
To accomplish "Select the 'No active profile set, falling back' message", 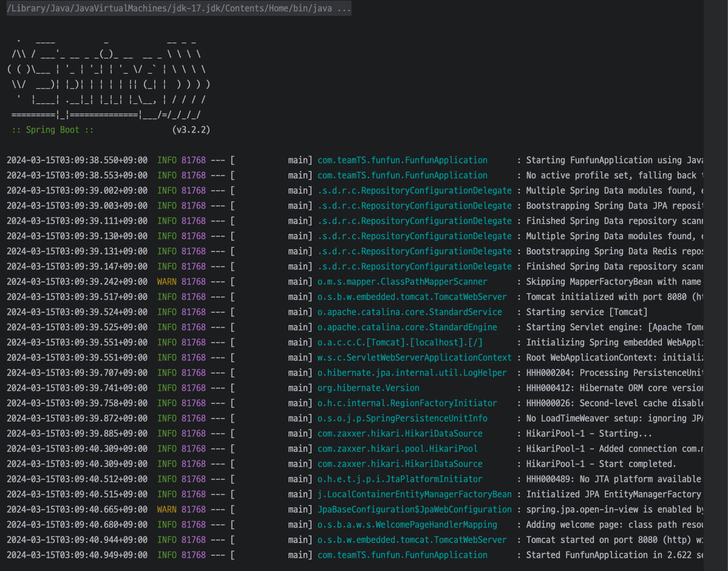I will tap(614, 176).
